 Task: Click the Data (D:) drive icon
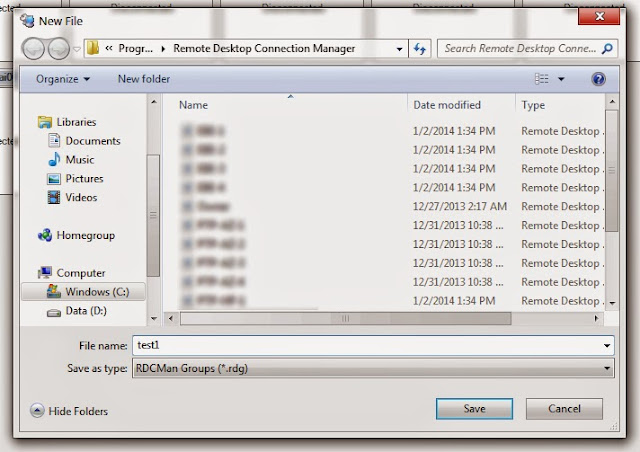tap(54, 313)
